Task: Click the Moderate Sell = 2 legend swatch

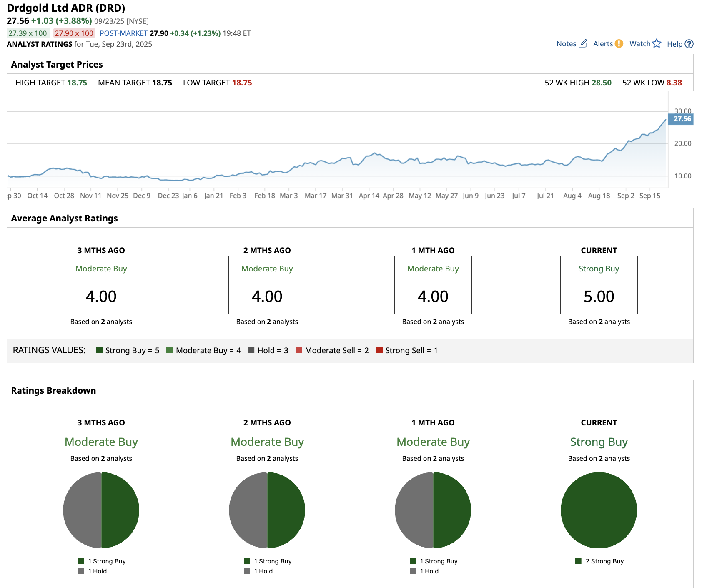Action: pos(299,350)
